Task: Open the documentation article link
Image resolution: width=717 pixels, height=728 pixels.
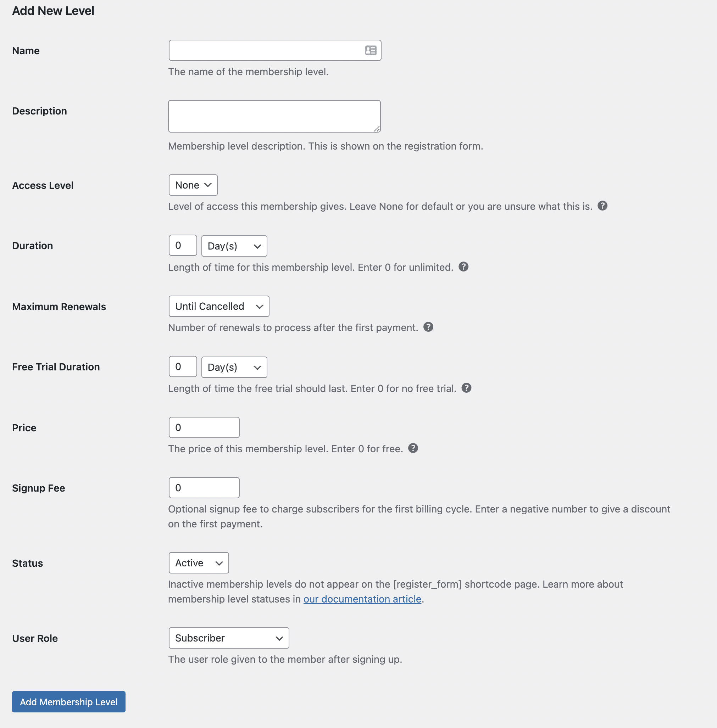Action: point(362,599)
